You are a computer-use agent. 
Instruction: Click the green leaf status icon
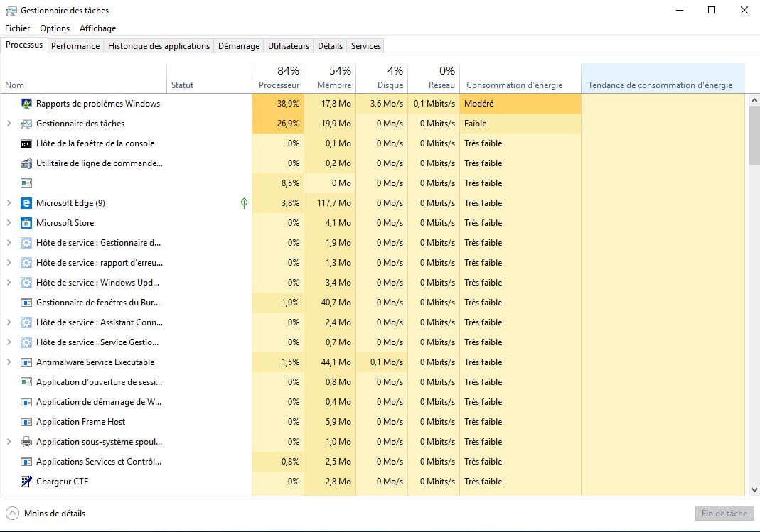click(244, 203)
